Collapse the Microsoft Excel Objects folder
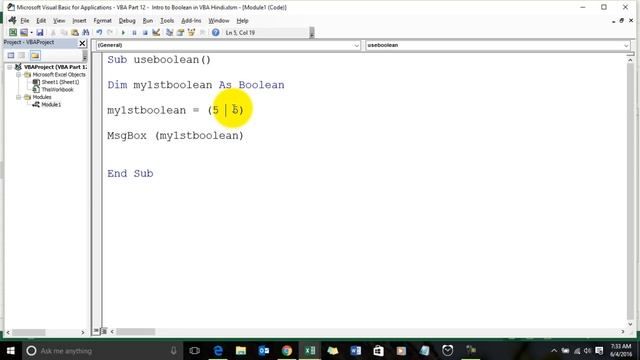 pos(18,75)
